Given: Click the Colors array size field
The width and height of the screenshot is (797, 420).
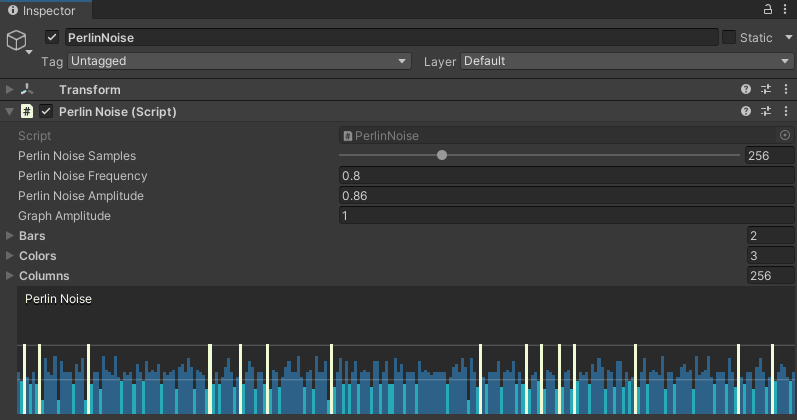Looking at the screenshot, I should tap(770, 255).
